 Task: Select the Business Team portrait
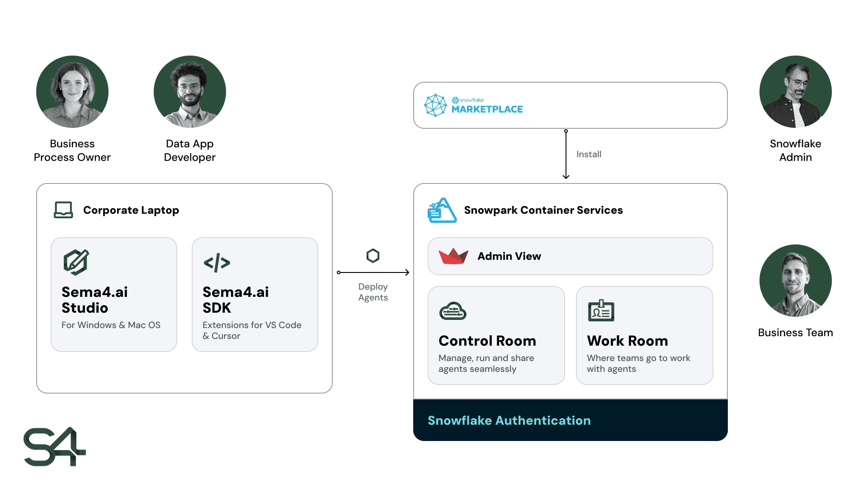[x=796, y=281]
